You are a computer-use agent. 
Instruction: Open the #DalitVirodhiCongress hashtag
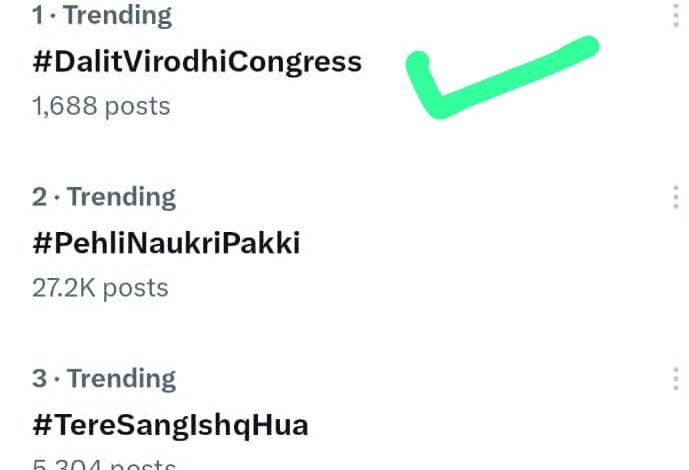pos(197,62)
